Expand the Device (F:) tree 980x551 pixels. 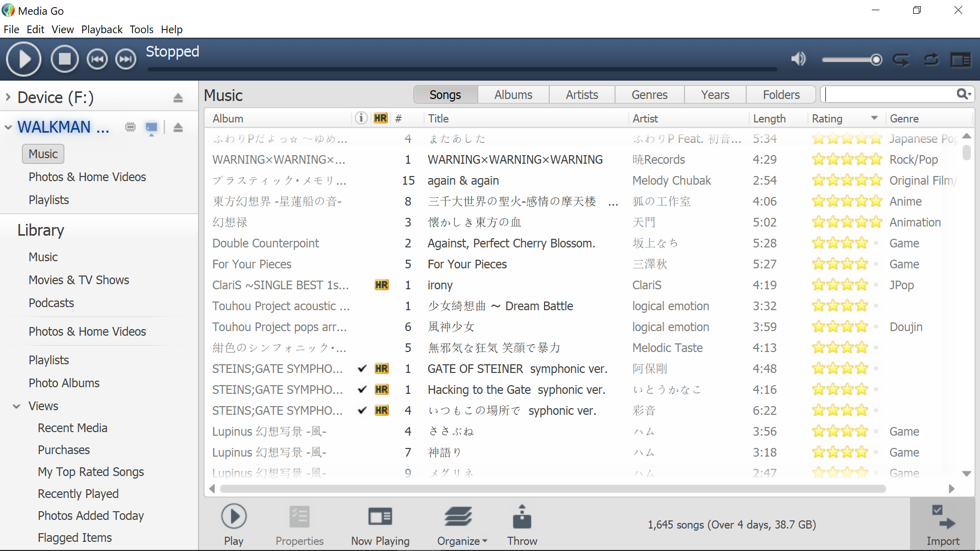pyautogui.click(x=8, y=97)
